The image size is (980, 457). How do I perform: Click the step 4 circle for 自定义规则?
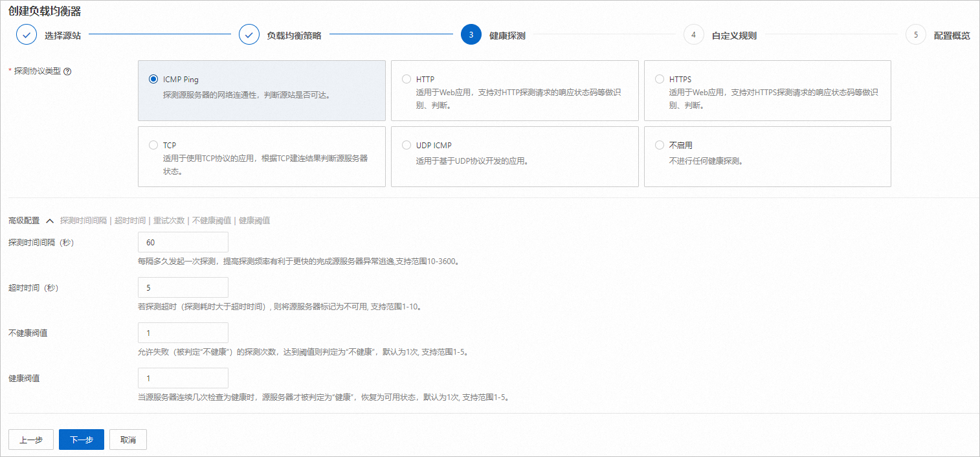click(x=693, y=35)
